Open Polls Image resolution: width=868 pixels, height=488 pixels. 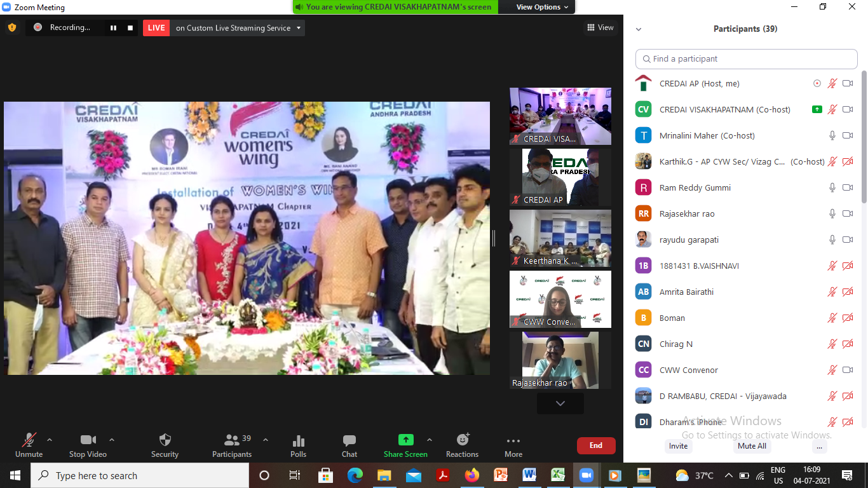pos(298,445)
